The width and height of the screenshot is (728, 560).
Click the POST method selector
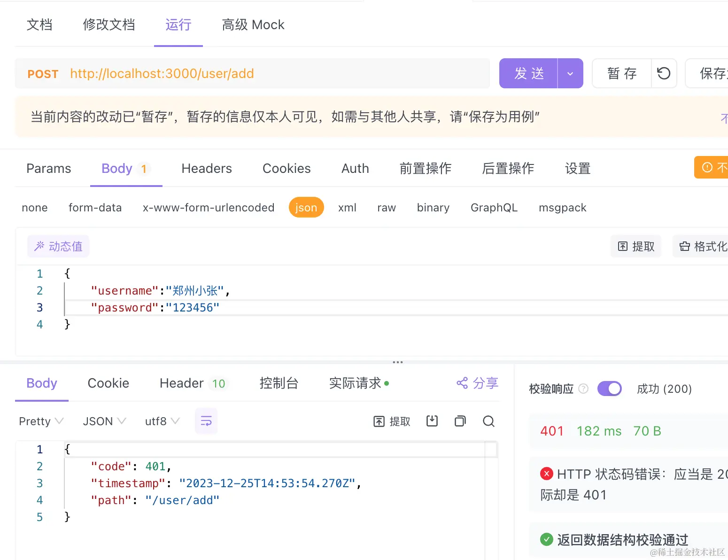(x=43, y=74)
